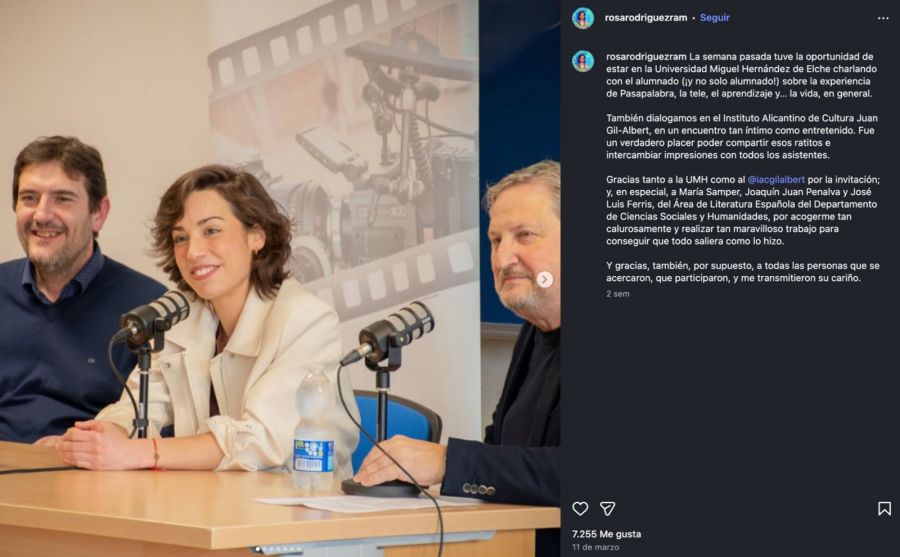Like the post with the heart icon
This screenshot has width=900, height=557.
pyautogui.click(x=580, y=508)
